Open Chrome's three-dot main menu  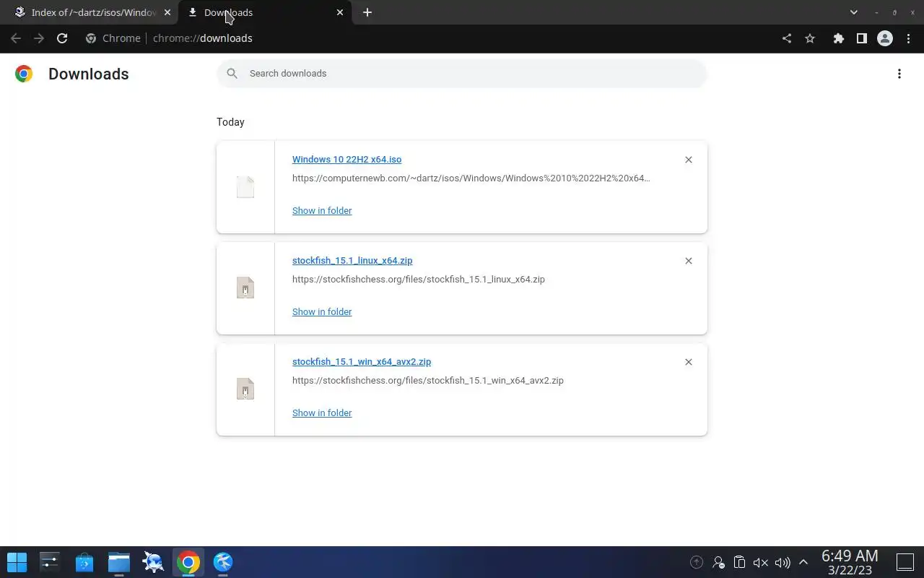[x=908, y=38]
